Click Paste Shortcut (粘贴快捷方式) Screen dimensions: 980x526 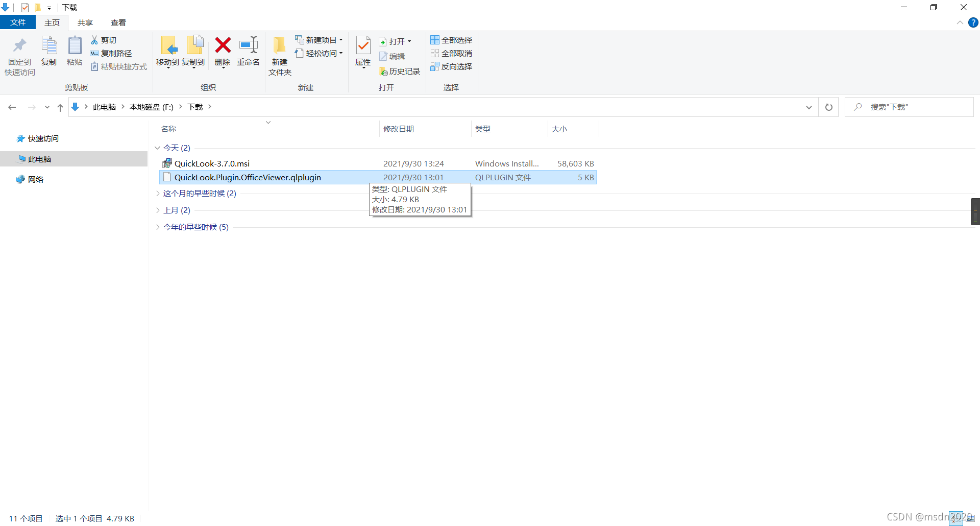click(118, 66)
